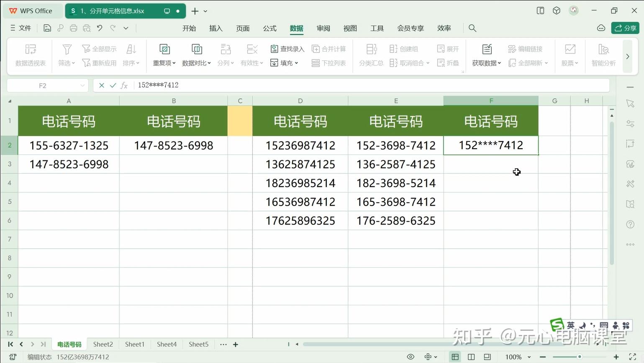Open the 开始 Home tab
The height and width of the screenshot is (363, 644).
click(189, 28)
